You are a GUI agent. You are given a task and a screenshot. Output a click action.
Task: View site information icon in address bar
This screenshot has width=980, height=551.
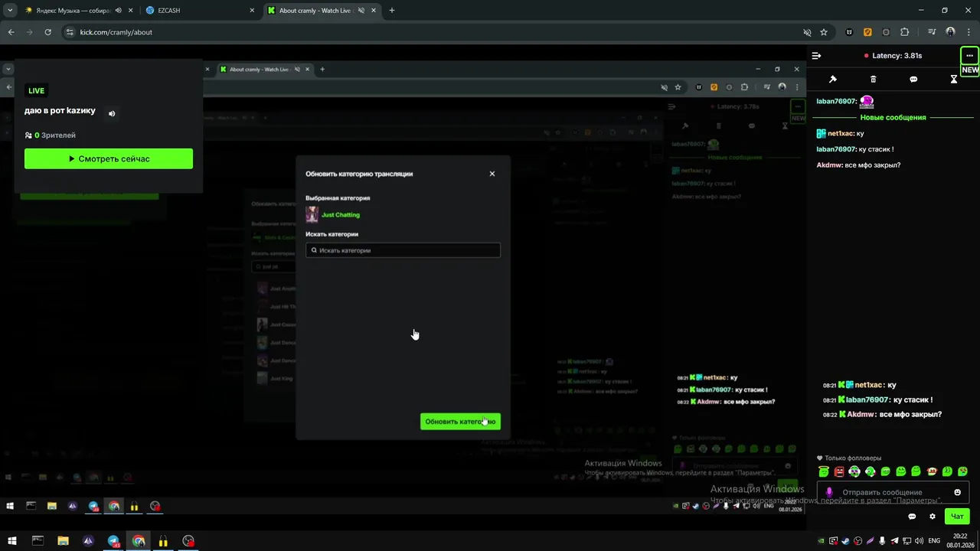(x=70, y=32)
